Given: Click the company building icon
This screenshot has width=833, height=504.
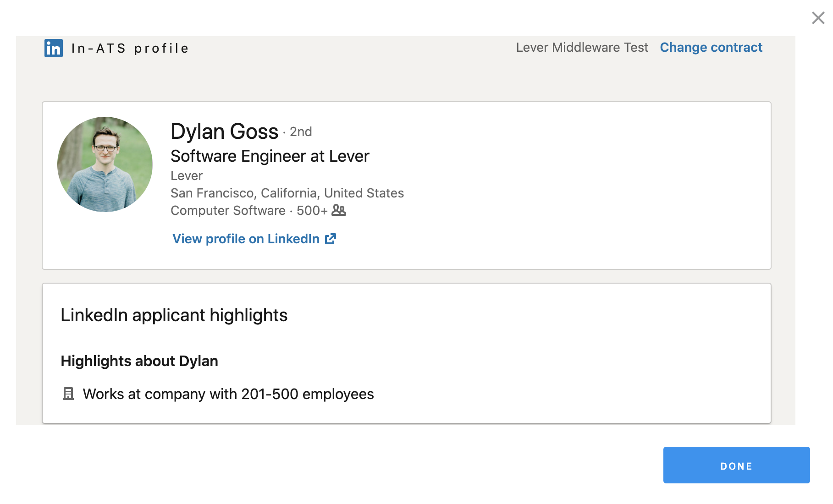Looking at the screenshot, I should click(x=68, y=394).
